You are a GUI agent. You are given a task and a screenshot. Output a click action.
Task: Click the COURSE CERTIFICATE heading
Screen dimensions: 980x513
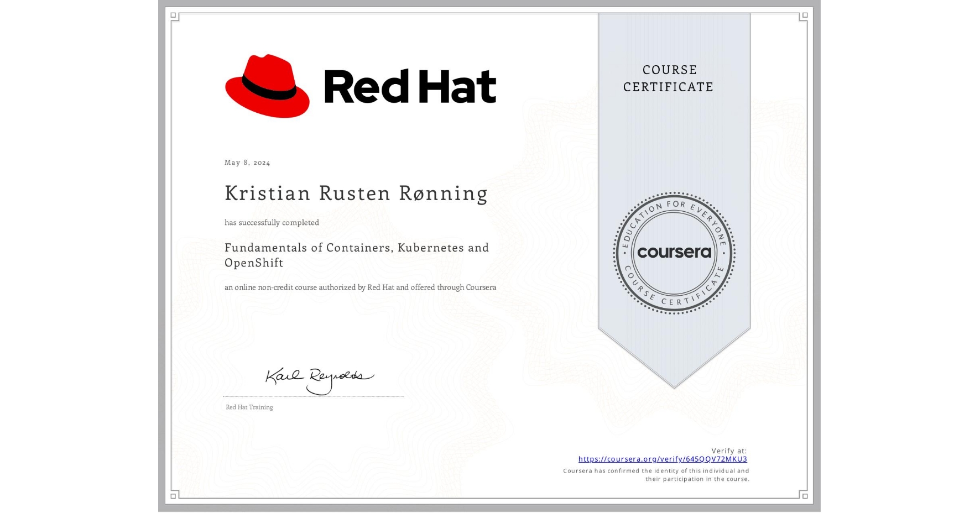pos(667,78)
